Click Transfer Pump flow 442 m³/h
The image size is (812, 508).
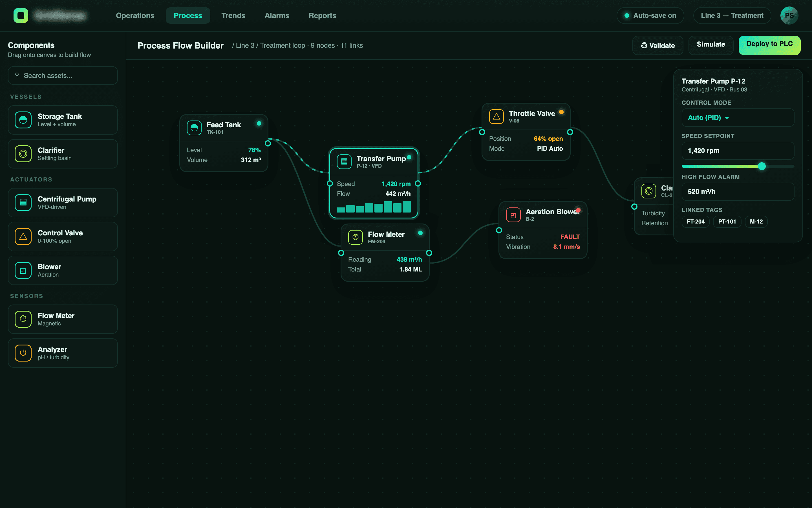tap(398, 194)
